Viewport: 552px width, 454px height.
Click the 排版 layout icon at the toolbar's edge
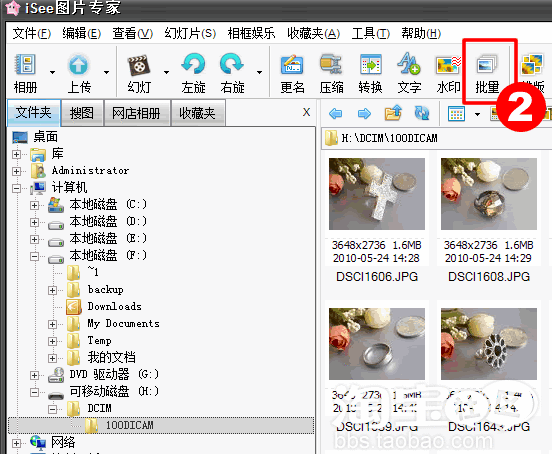[x=533, y=73]
